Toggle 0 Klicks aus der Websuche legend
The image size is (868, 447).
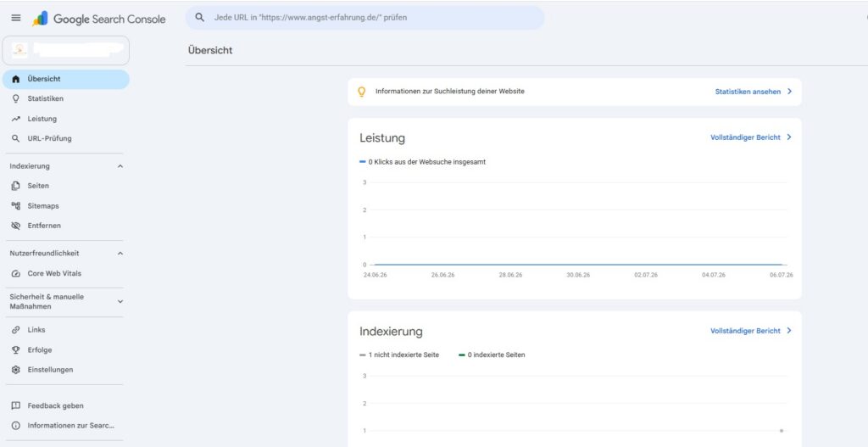[423, 162]
